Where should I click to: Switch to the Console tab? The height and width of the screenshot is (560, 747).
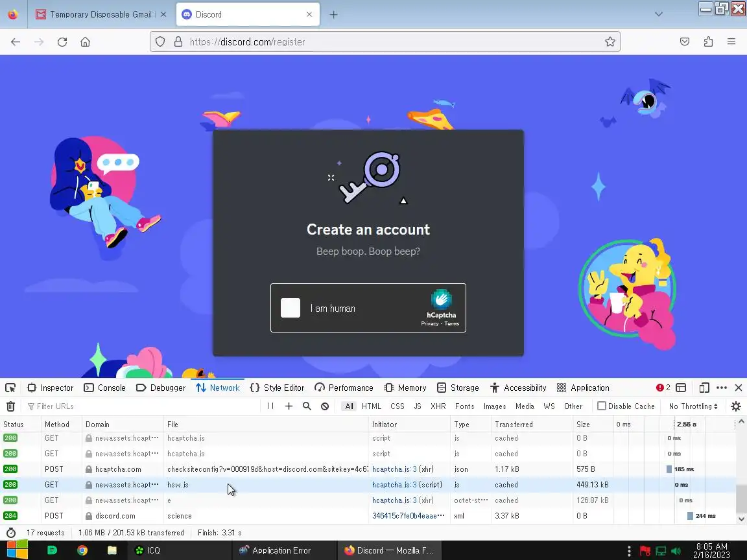tap(105, 388)
